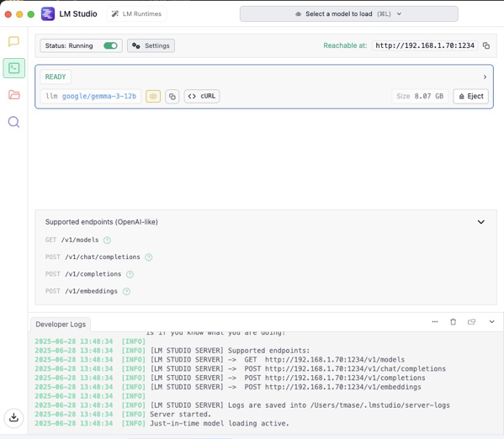Click the 'Server started.' log line
Screen dimensions: 504x439
tap(180, 415)
